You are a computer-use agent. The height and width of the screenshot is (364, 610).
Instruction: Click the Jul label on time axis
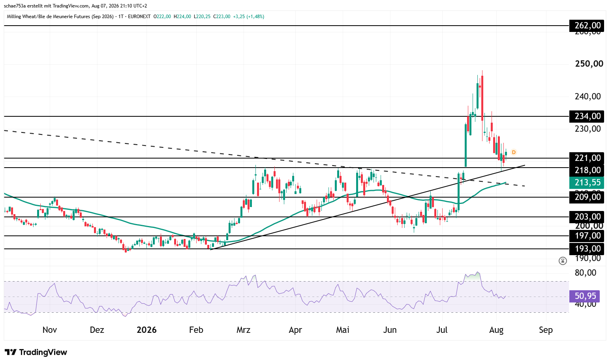[442, 330]
